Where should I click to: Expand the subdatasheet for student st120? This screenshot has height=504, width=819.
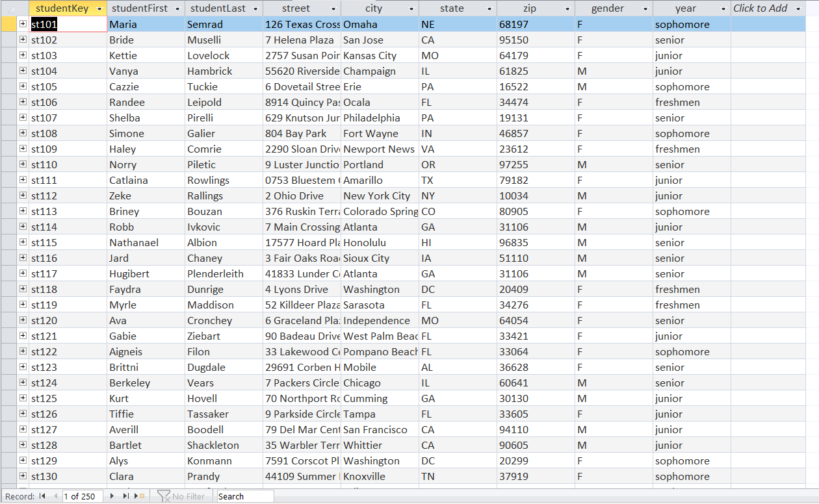(22, 320)
